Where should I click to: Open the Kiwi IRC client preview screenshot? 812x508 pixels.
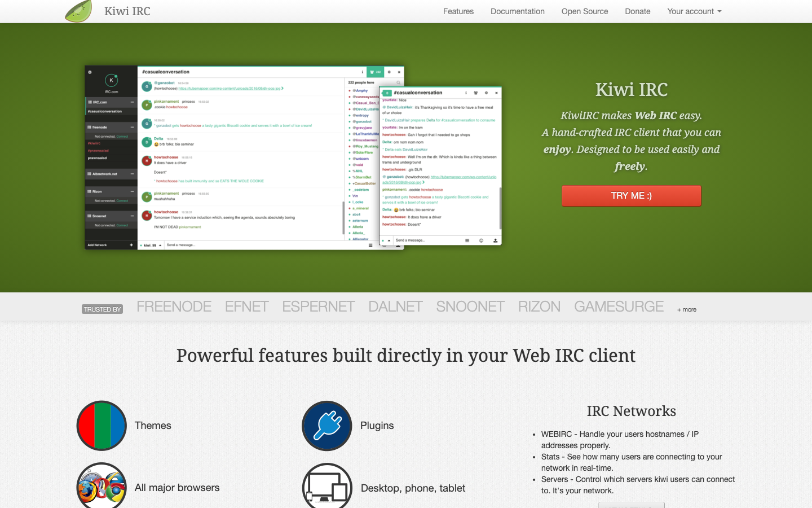[293, 158]
